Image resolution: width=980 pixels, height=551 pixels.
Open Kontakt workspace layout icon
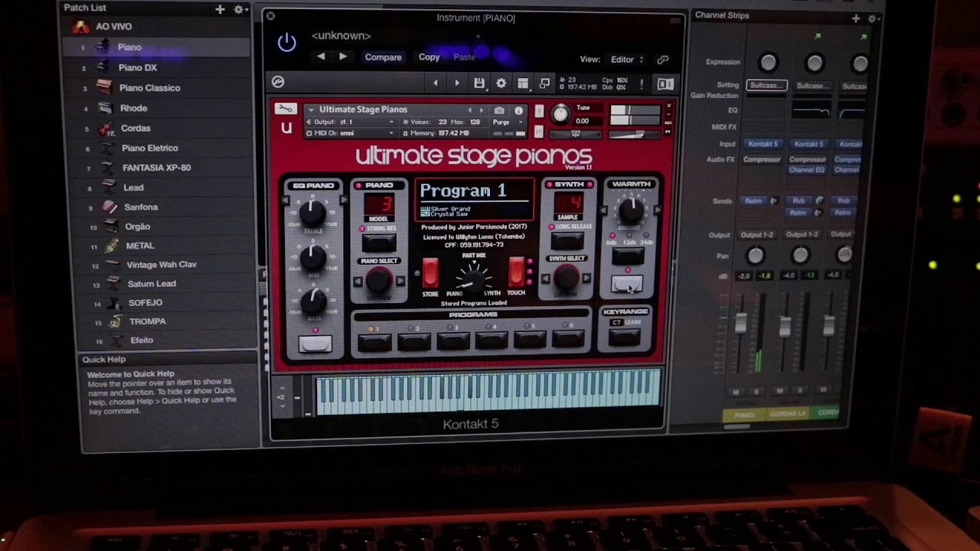click(523, 83)
